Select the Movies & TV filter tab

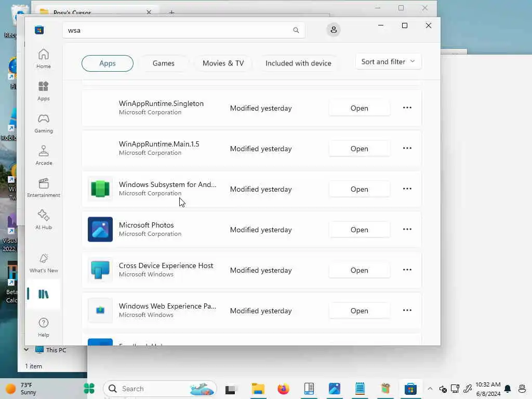coord(223,63)
